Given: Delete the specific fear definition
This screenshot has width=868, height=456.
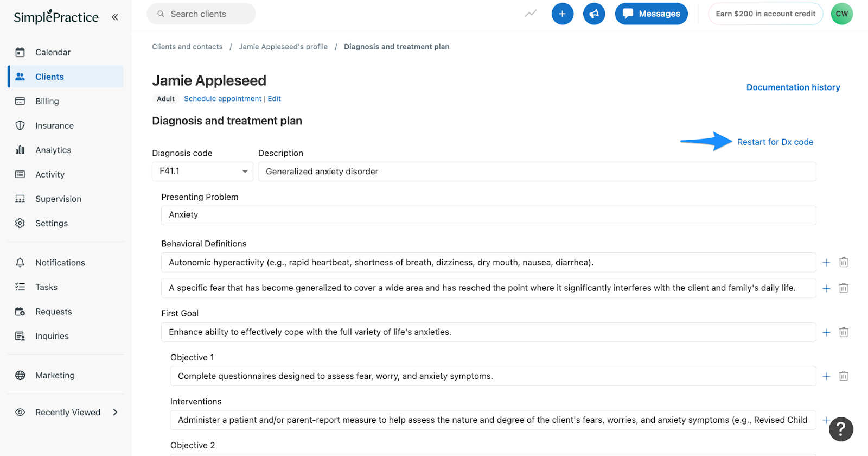Looking at the screenshot, I should (x=844, y=288).
